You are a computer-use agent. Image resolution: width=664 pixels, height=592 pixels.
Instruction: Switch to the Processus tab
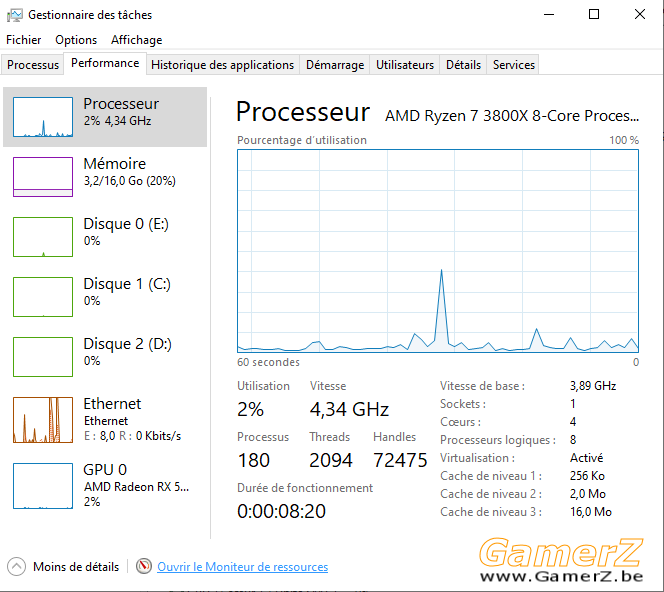pyautogui.click(x=33, y=65)
